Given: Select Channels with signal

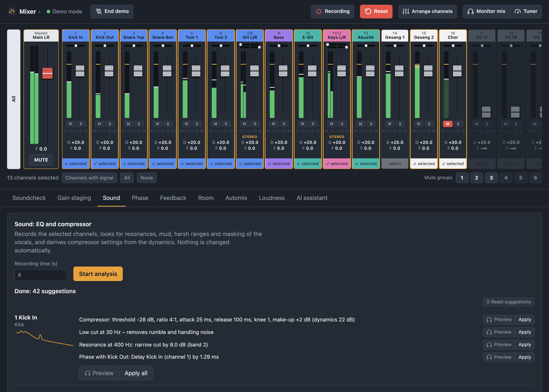Looking at the screenshot, I should click(x=89, y=178).
